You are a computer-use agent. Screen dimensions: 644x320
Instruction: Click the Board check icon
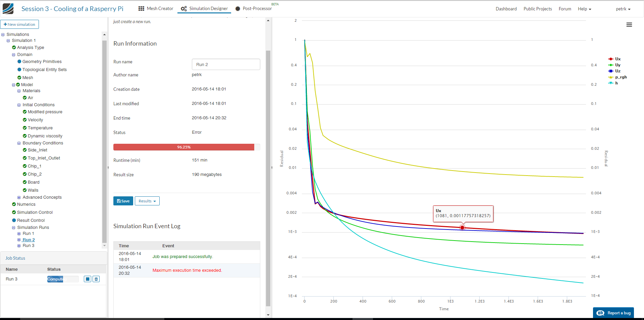(25, 182)
